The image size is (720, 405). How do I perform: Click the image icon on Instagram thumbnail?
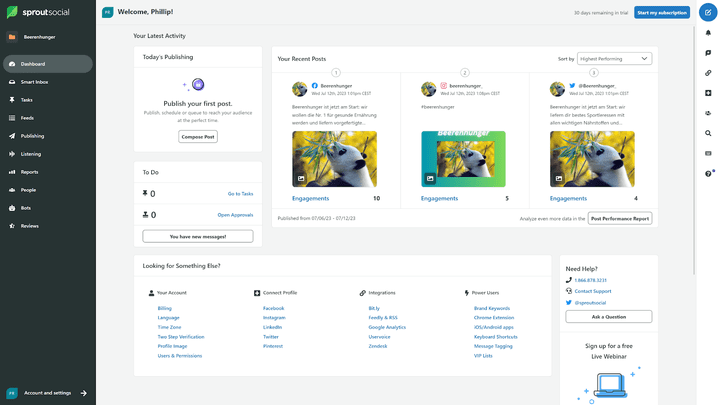pyautogui.click(x=430, y=178)
